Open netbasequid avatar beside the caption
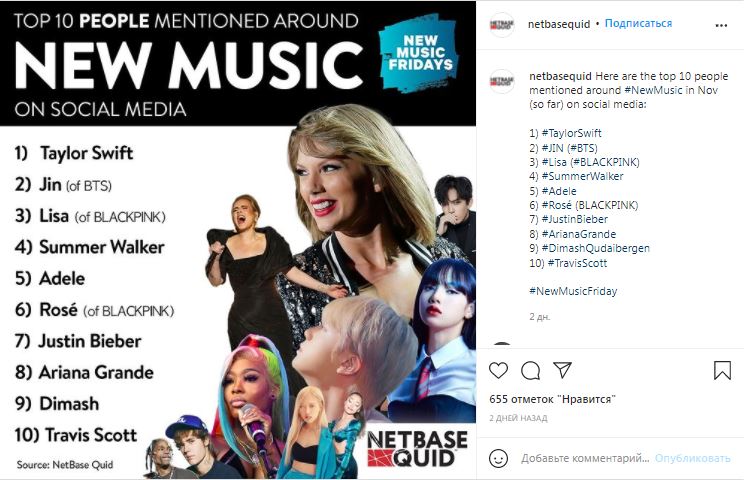Viewport: 744px width, 480px height. [502, 82]
